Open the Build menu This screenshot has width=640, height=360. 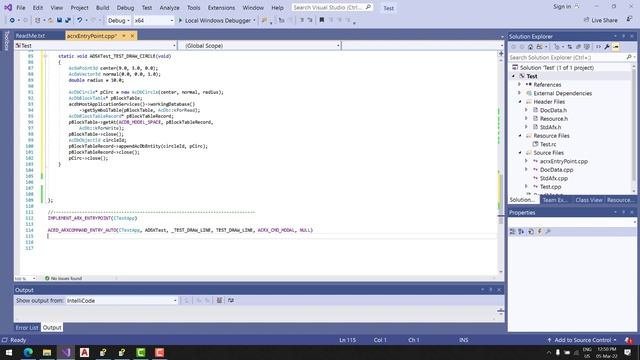(102, 8)
